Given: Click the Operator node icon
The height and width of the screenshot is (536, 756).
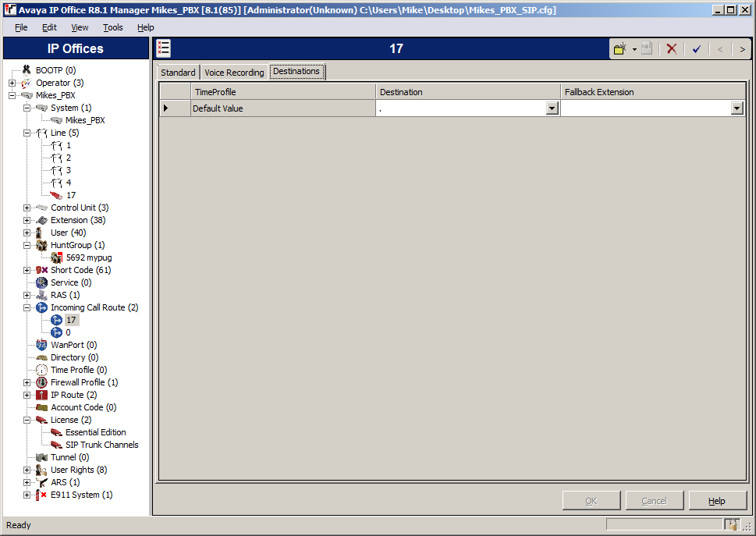Looking at the screenshot, I should [x=27, y=83].
